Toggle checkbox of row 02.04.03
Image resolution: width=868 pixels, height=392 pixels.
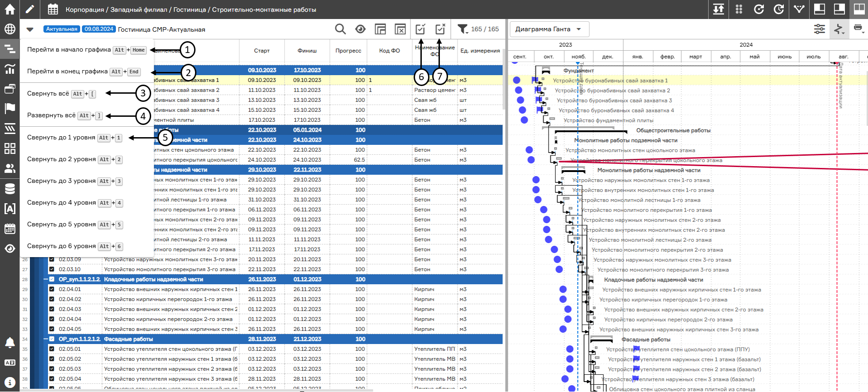point(52,309)
